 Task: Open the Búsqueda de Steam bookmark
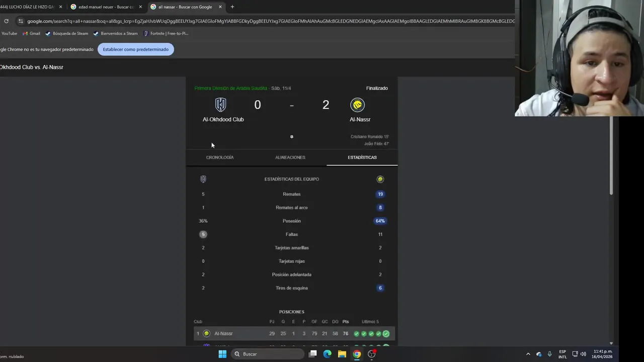tap(67, 34)
